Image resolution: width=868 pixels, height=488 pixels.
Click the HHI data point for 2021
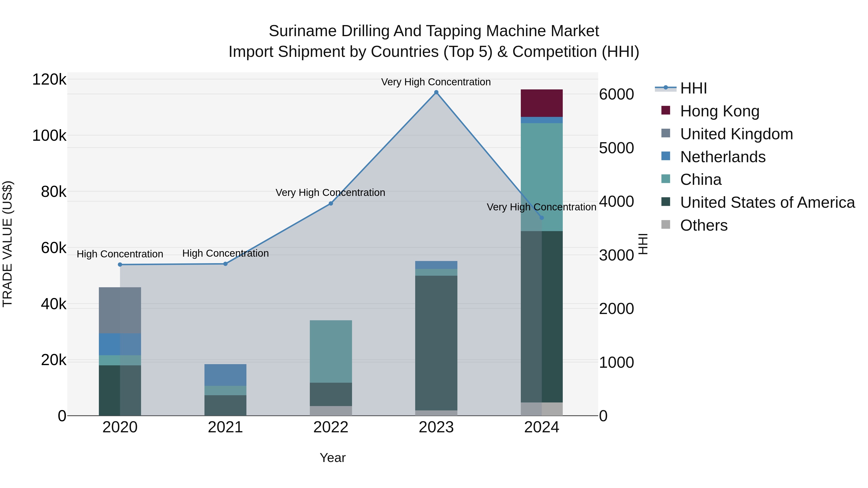coord(225,264)
